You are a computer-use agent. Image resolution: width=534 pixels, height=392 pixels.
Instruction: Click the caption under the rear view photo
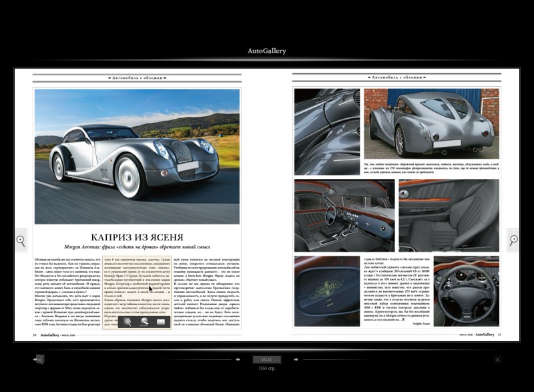(x=431, y=168)
